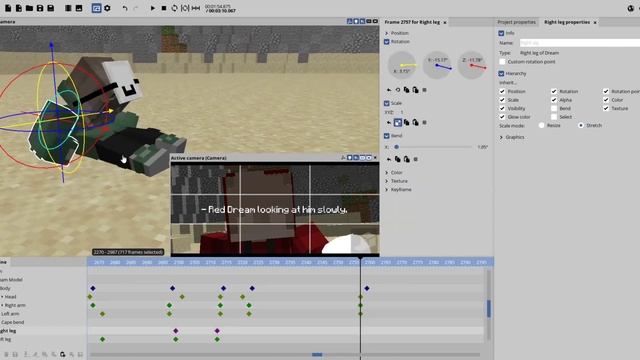Undo the last action
Screen dimensions: 640x360
click(125, 8)
